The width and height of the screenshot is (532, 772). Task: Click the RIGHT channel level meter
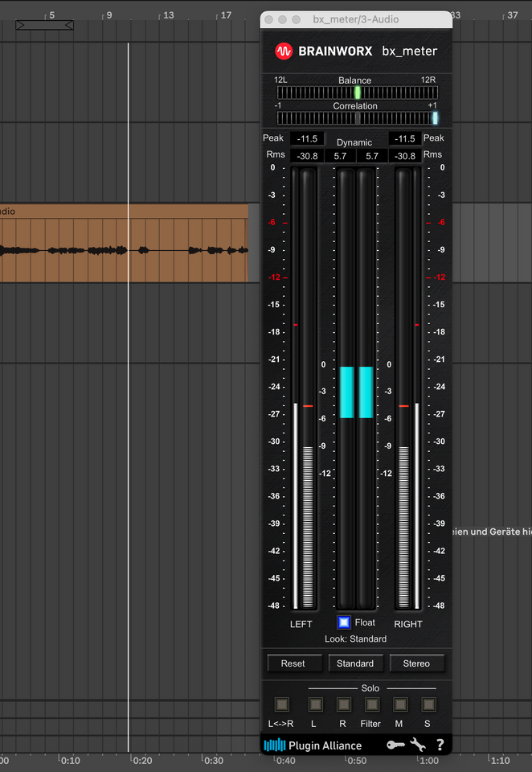pyautogui.click(x=408, y=389)
